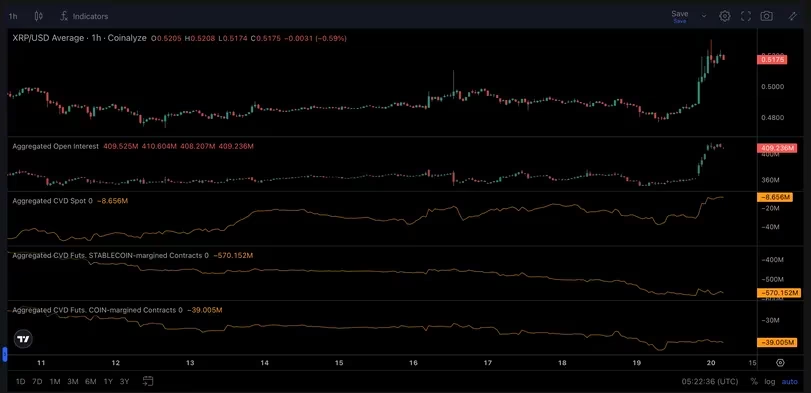Open the time zone menu at the UTC clock
The height and width of the screenshot is (393, 811).
tap(710, 382)
